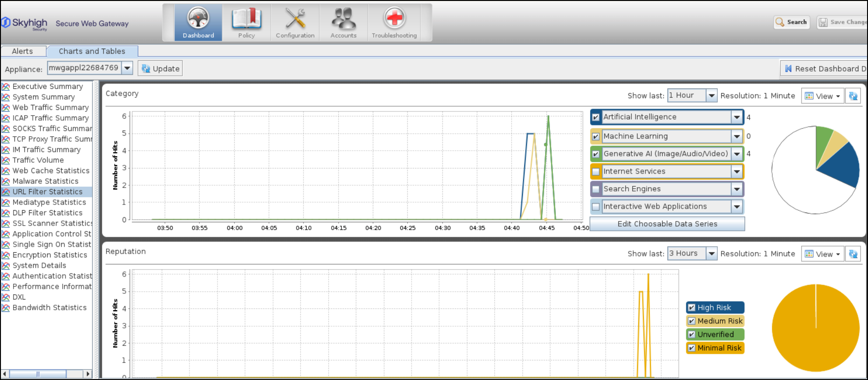
Task: Click the Search magnifier button
Action: tap(791, 22)
